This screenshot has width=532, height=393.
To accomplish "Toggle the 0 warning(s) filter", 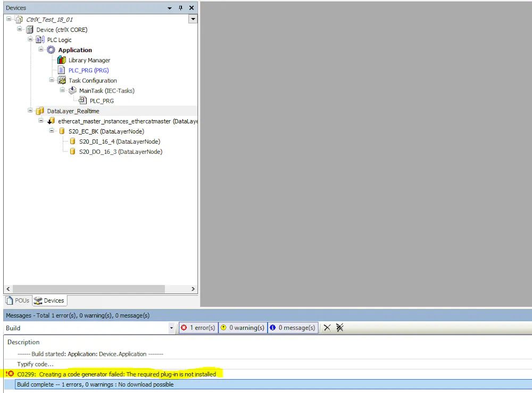I will click(x=243, y=328).
